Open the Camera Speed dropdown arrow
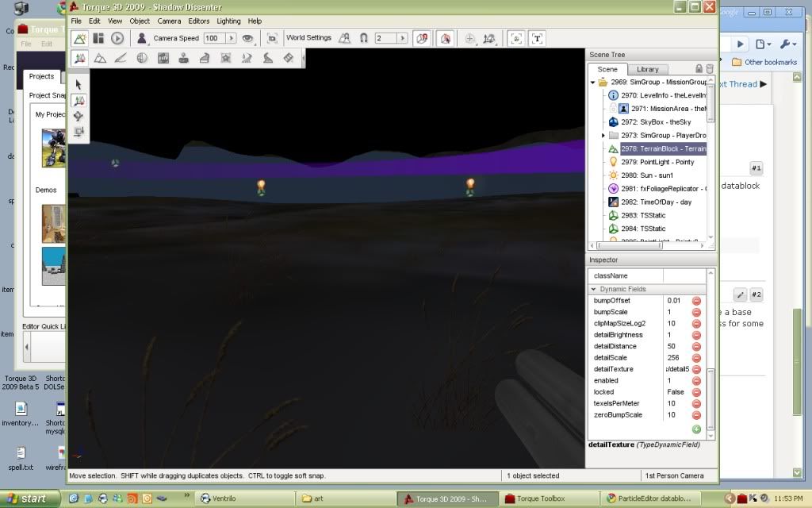Viewport: 812px width, 508px height. click(232, 38)
